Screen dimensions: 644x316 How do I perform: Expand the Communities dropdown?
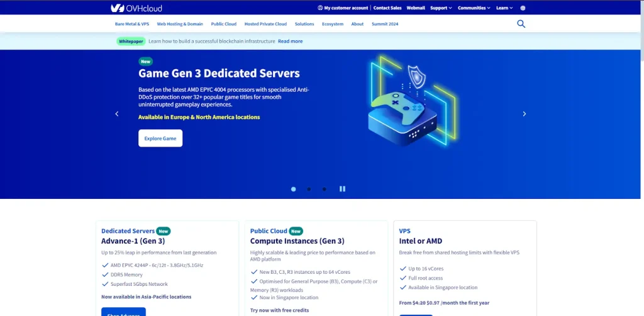(x=474, y=8)
